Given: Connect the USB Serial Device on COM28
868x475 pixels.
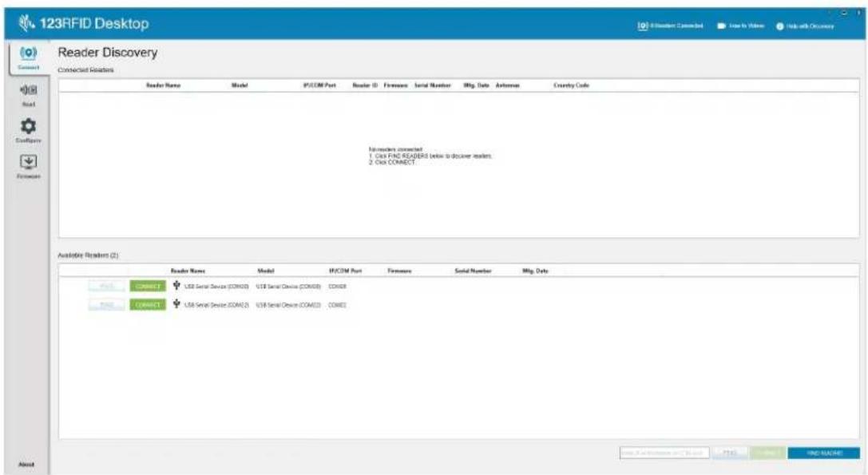Looking at the screenshot, I should click(x=148, y=287).
